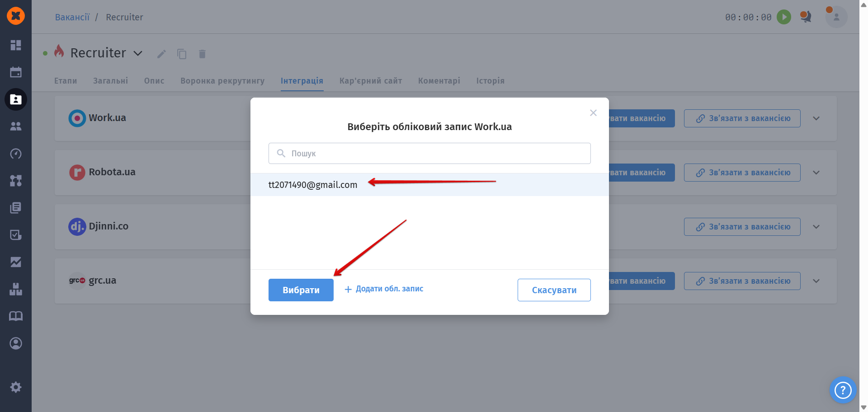Open the candidates people icon in sidebar
Image resolution: width=868 pixels, height=412 pixels.
pos(16,126)
